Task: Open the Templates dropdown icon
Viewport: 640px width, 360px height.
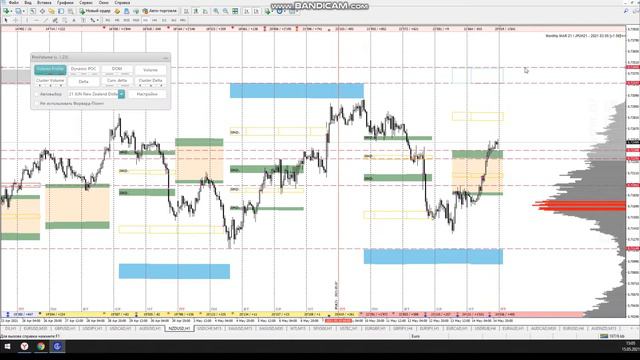Action: (292, 11)
